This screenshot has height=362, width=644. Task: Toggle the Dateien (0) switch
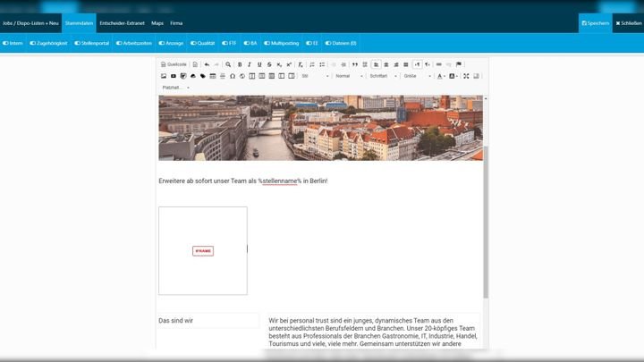coord(341,43)
